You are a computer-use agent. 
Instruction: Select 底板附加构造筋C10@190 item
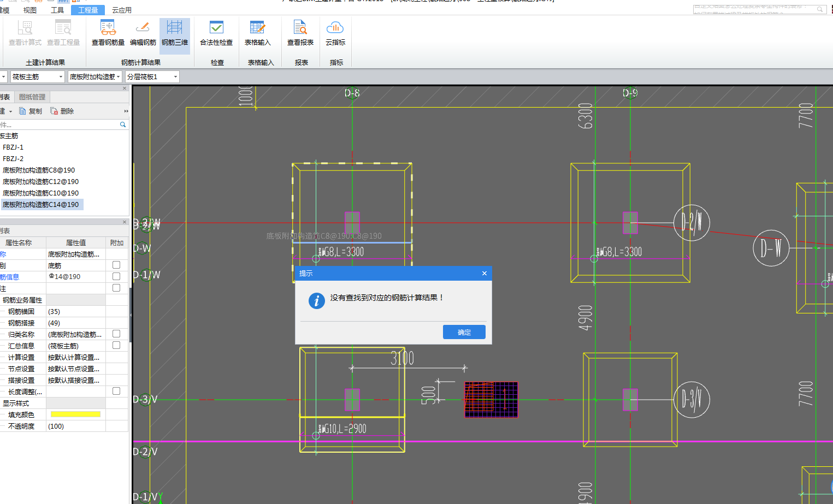41,193
